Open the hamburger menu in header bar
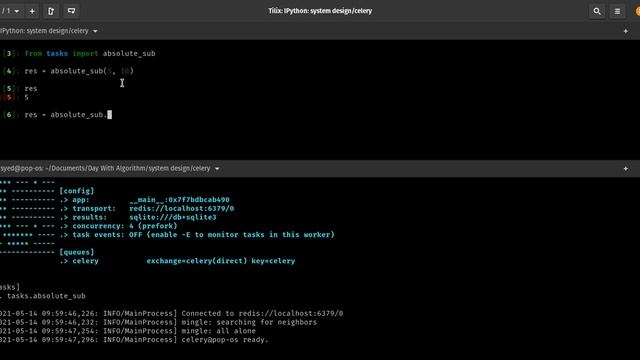The height and width of the screenshot is (360, 640). coord(617,11)
